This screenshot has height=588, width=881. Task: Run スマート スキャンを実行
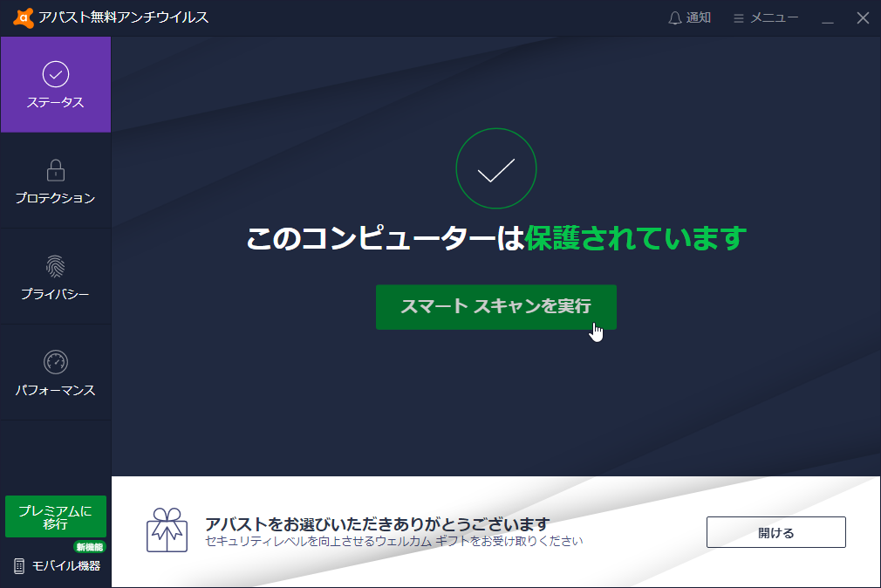[495, 307]
